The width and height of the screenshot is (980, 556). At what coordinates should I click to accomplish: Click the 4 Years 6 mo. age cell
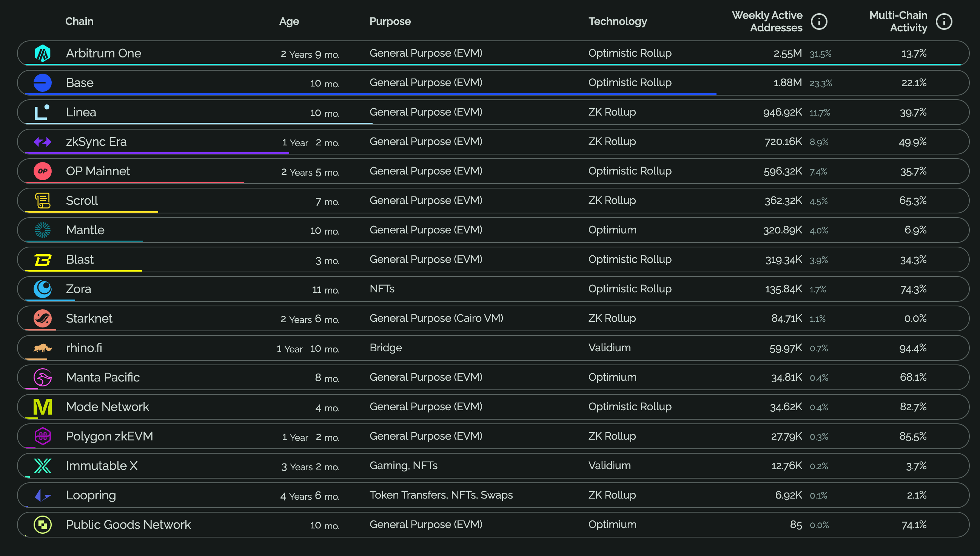[310, 496]
